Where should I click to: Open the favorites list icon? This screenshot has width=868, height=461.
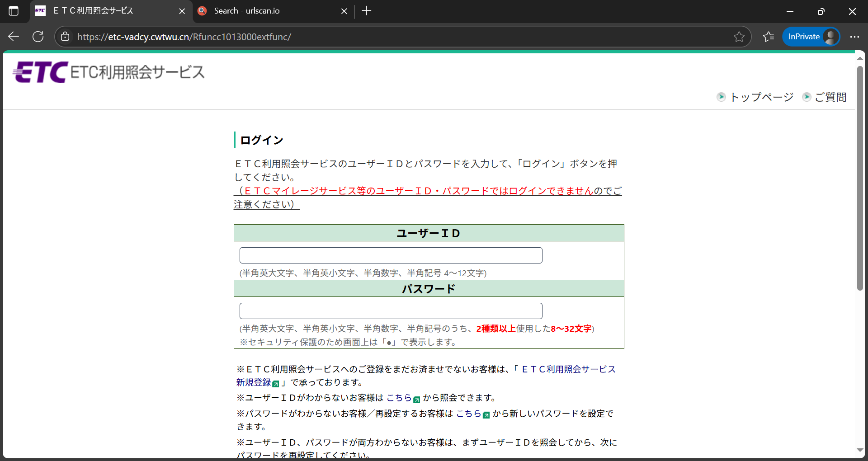[x=769, y=37]
